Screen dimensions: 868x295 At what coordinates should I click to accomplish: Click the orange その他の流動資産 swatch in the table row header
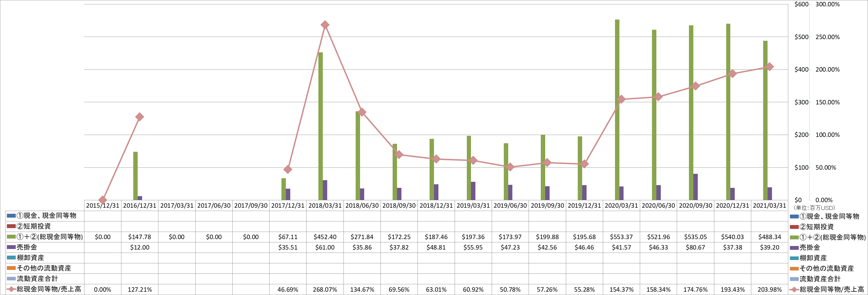(x=11, y=268)
